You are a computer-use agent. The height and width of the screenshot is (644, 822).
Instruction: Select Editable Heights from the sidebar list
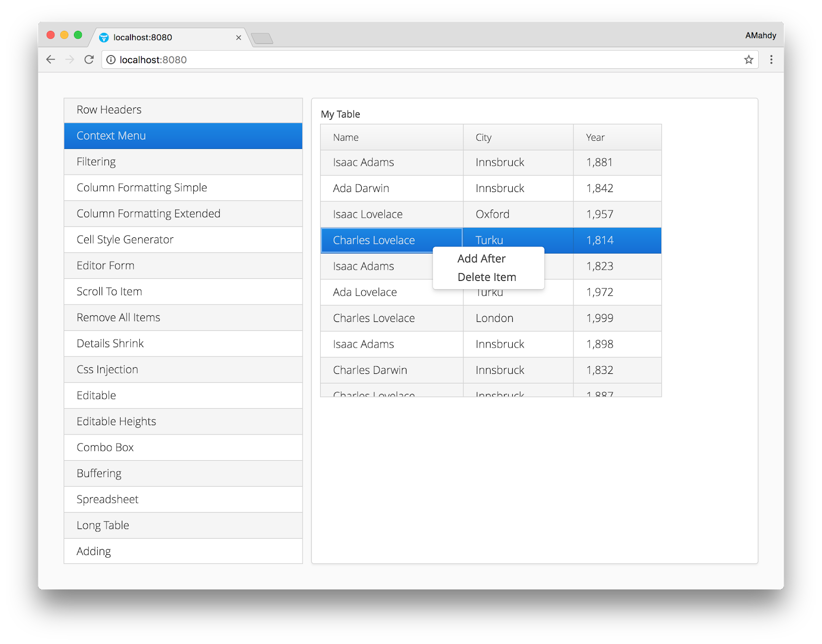point(183,421)
